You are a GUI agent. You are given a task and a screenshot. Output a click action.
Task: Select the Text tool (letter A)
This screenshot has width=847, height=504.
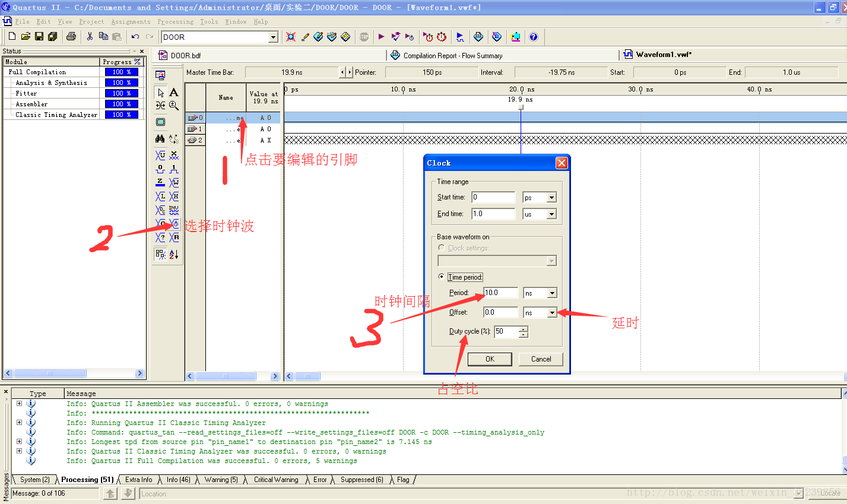(x=174, y=93)
